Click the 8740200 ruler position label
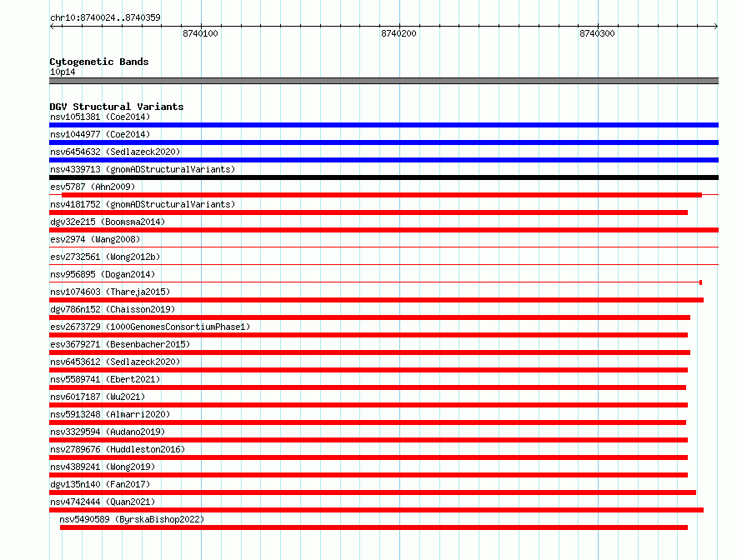742x560 pixels. point(399,33)
